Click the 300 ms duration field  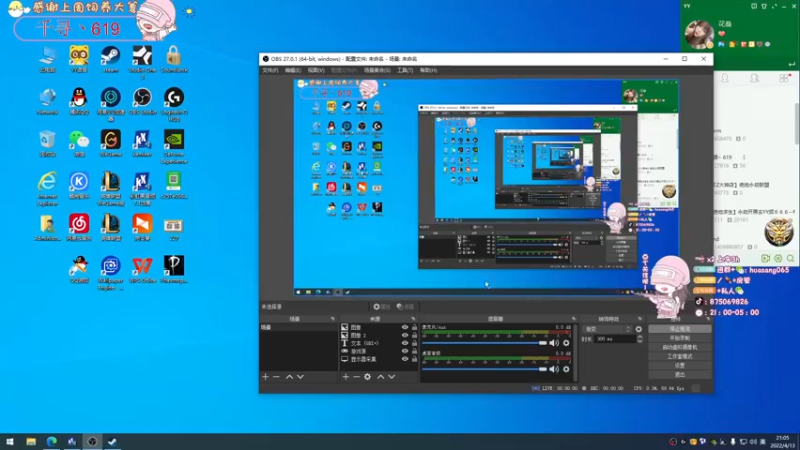coord(614,339)
